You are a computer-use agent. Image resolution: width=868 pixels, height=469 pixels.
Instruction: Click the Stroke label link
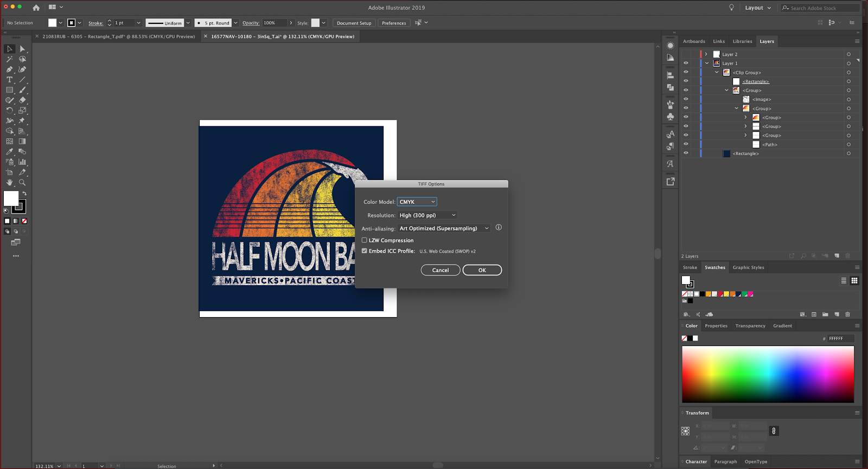(x=95, y=23)
